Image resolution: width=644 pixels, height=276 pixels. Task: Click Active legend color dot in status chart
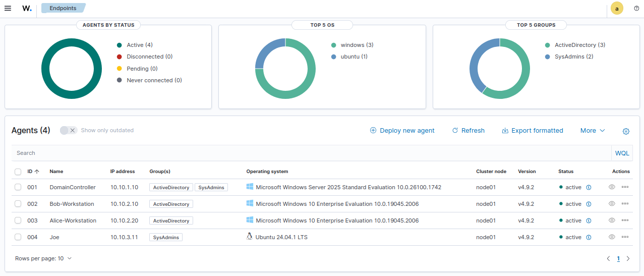pyautogui.click(x=120, y=45)
